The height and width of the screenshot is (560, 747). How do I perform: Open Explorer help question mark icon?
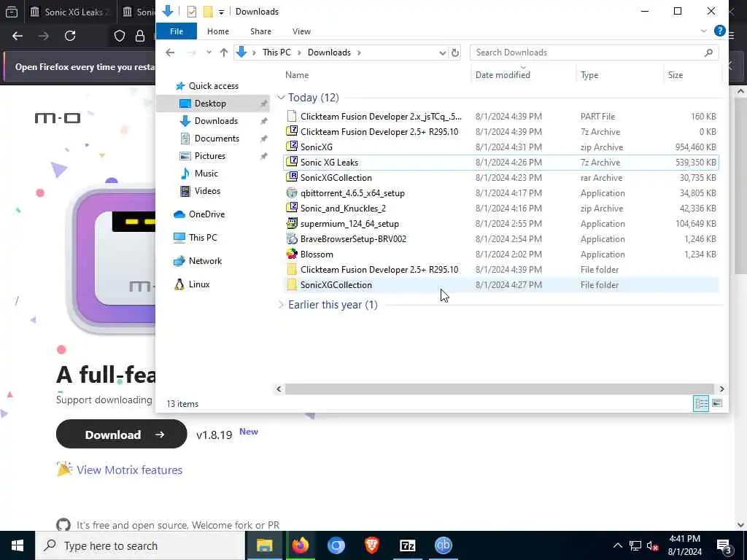coord(719,31)
